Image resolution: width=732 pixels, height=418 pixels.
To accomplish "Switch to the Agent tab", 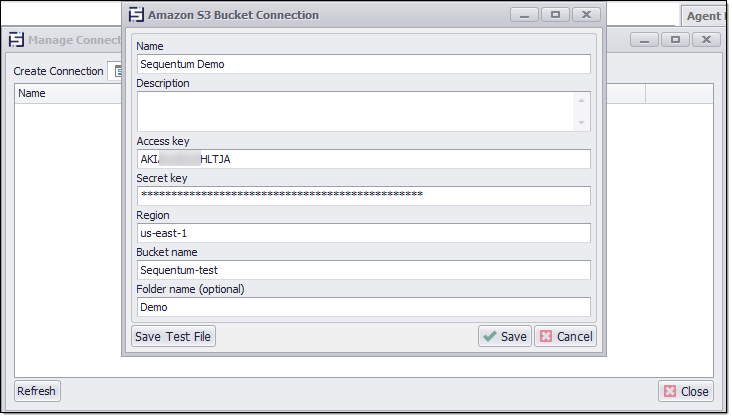I will tap(706, 15).
